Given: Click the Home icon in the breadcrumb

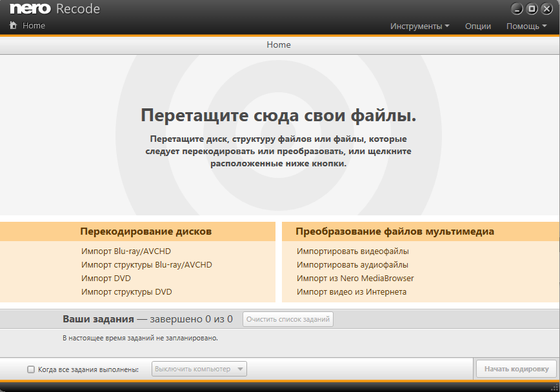Looking at the screenshot, I should (13, 26).
